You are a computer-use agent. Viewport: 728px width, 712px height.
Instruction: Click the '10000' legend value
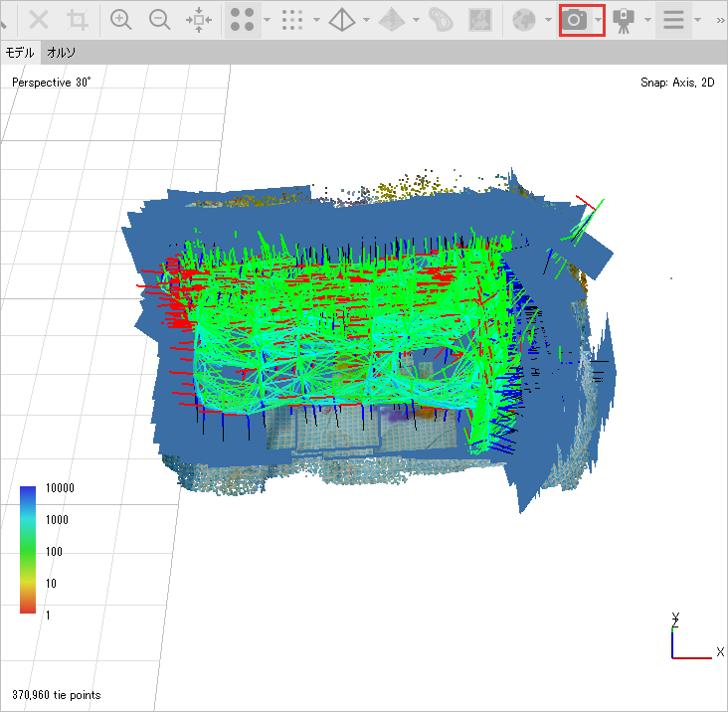pyautogui.click(x=60, y=488)
